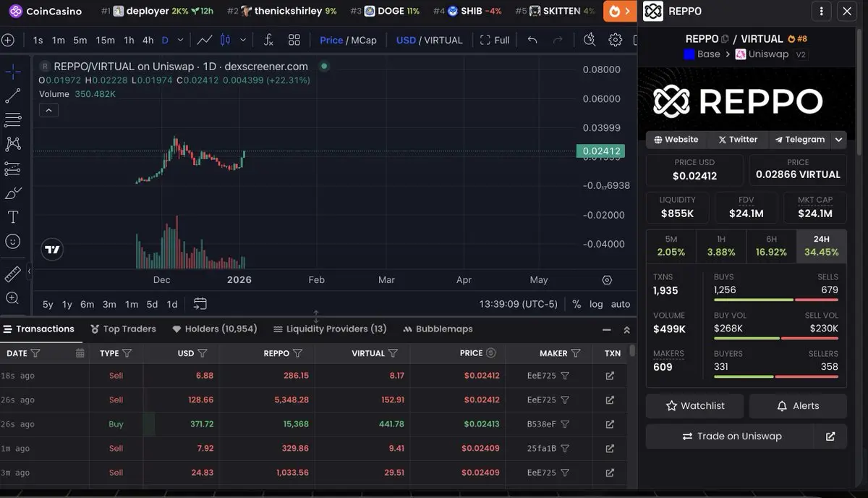Open REPPO Telegram link
Image resolution: width=868 pixels, height=498 pixels.
pyautogui.click(x=799, y=140)
